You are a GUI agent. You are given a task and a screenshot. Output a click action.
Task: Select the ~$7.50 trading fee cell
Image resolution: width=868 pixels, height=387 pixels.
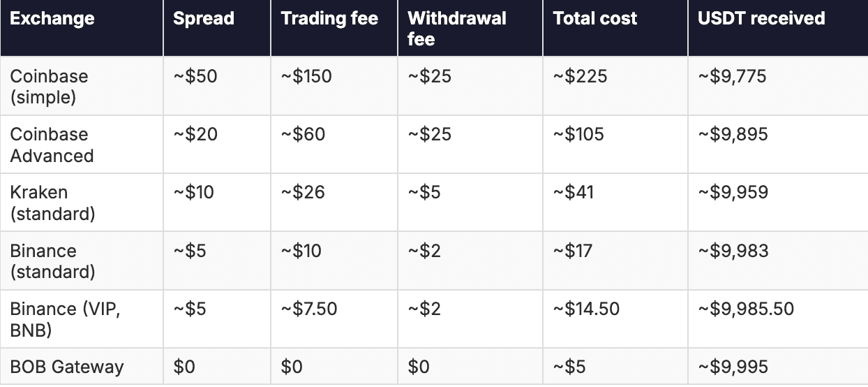[309, 308]
